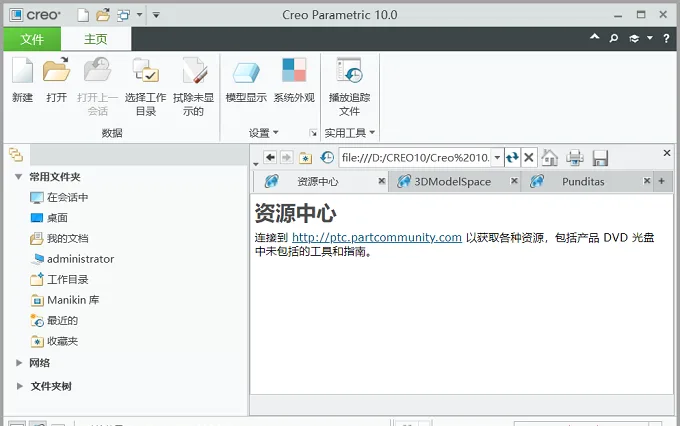Open learning connector dropdown arrow
Viewport: 680px width, 426px height.
tap(650, 38)
